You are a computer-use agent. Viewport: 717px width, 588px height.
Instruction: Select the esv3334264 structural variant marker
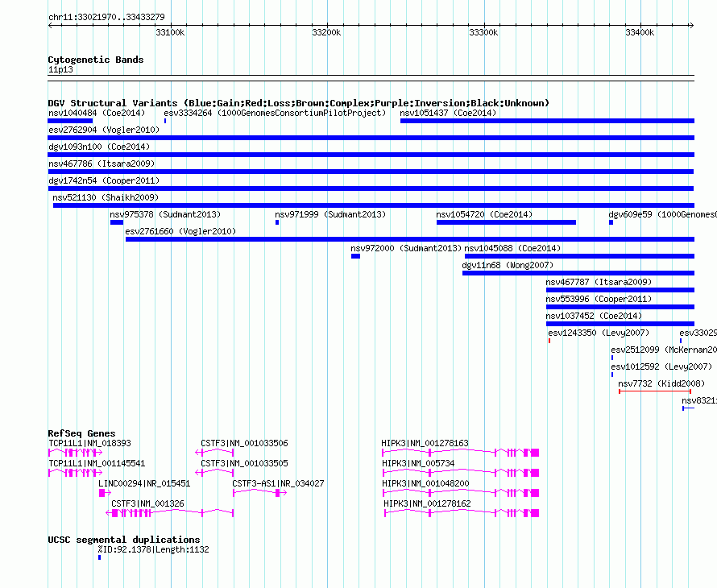[x=165, y=121]
